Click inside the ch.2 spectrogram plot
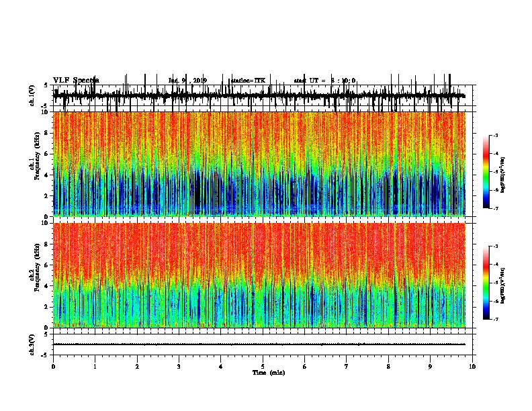532x411 pixels. coord(259,275)
